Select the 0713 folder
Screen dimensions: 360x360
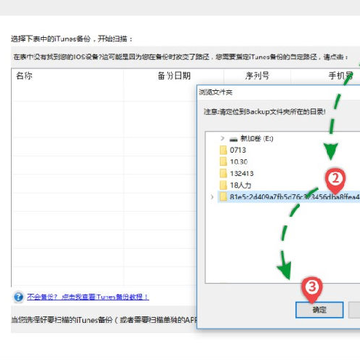238,150
